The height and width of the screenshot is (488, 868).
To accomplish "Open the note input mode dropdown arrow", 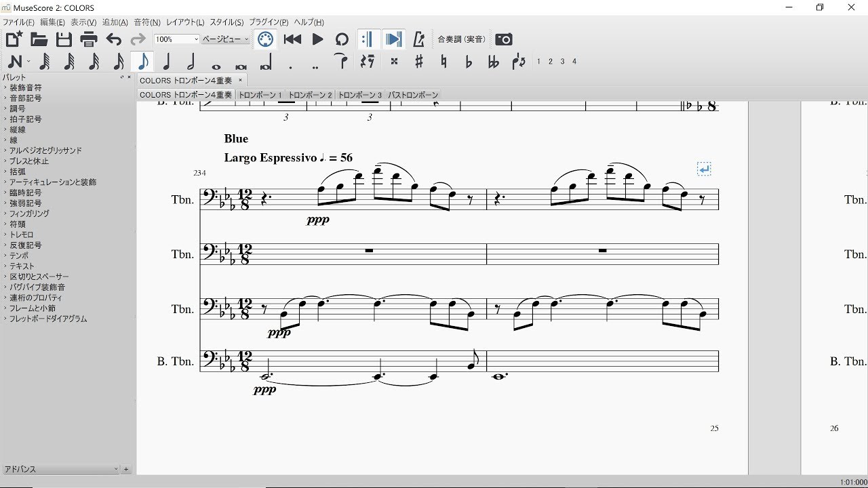I will tap(28, 62).
